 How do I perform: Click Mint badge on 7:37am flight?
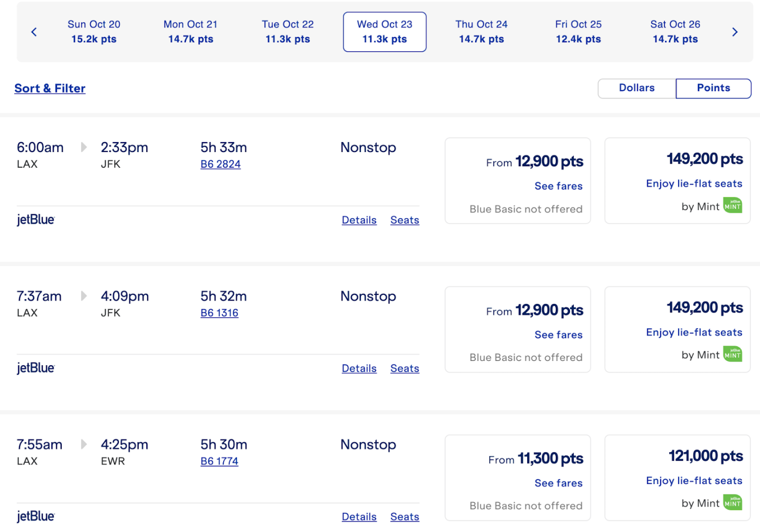click(x=733, y=355)
